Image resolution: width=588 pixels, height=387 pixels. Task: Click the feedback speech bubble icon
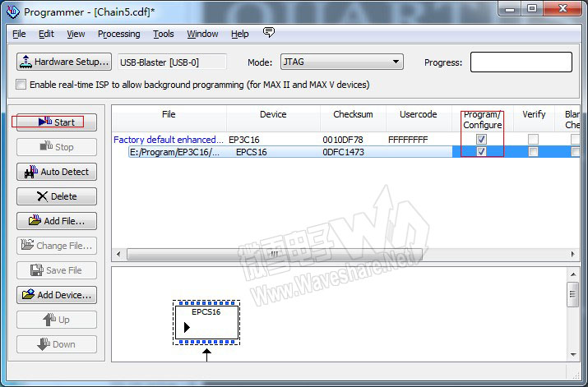pos(268,32)
